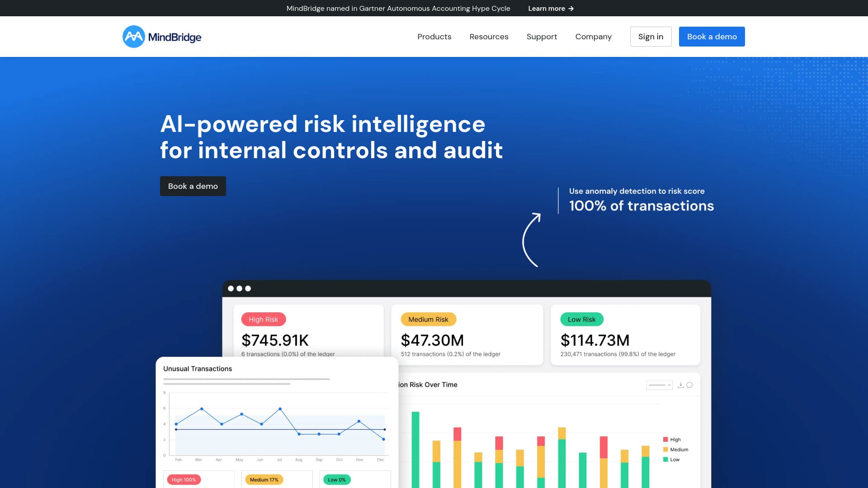Open the time range selector on the chart
Image resolution: width=868 pixels, height=488 pixels.
659,385
